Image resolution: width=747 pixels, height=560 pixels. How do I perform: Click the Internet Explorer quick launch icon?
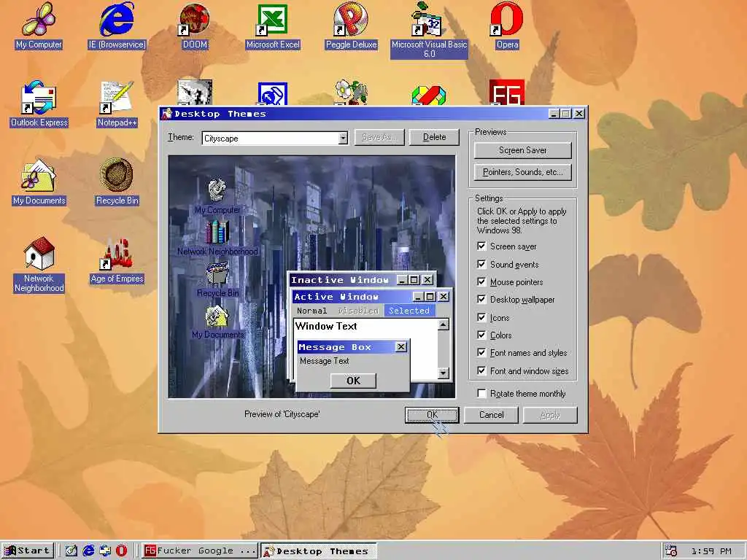[88, 551]
